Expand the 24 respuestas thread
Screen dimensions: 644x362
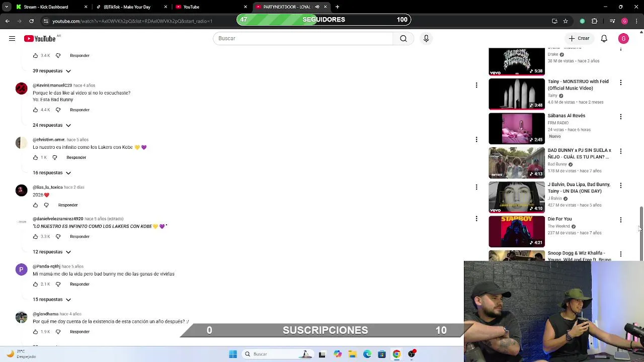coord(52,125)
